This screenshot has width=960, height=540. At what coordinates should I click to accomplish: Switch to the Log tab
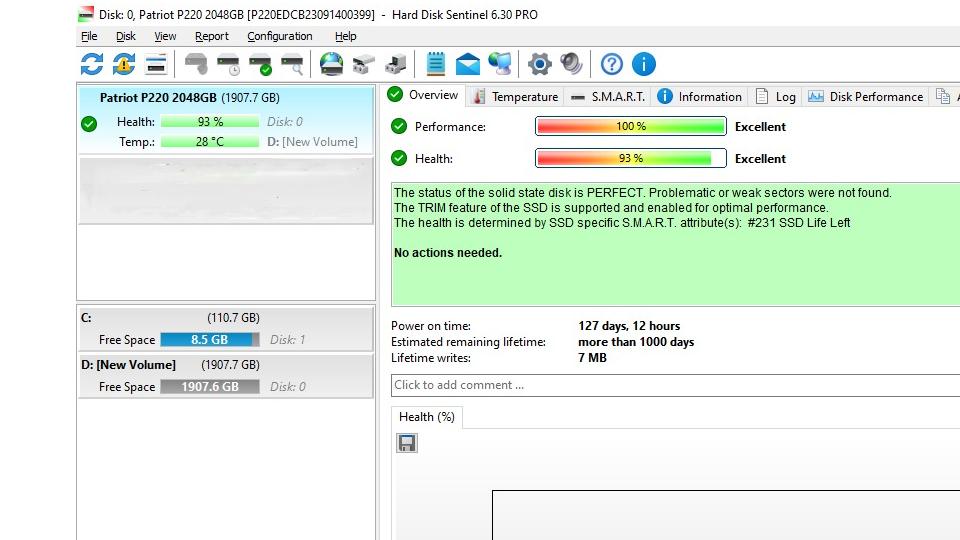click(776, 97)
